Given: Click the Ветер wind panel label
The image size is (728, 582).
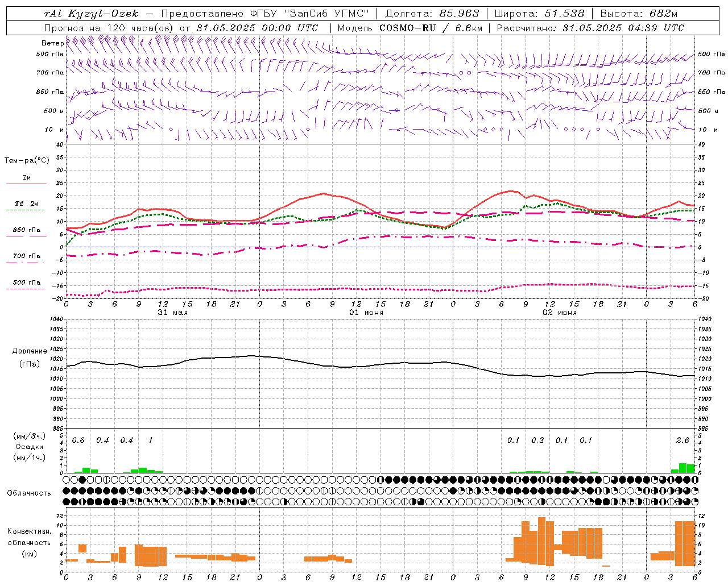Looking at the screenshot, I should (52, 43).
